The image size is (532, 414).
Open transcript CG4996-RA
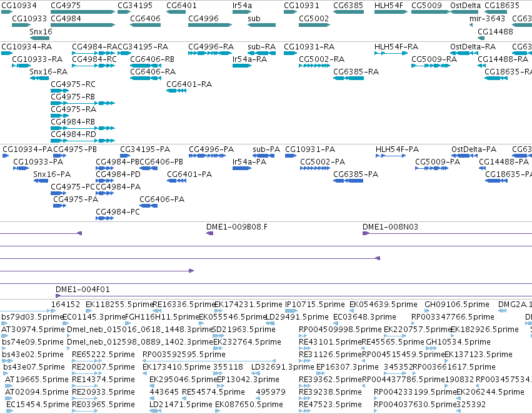click(211, 46)
